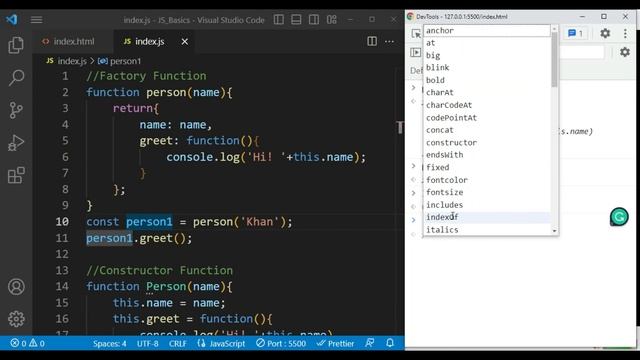This screenshot has width=640, height=360.
Task: Change UTF-8 file encoding
Action: tap(147, 344)
